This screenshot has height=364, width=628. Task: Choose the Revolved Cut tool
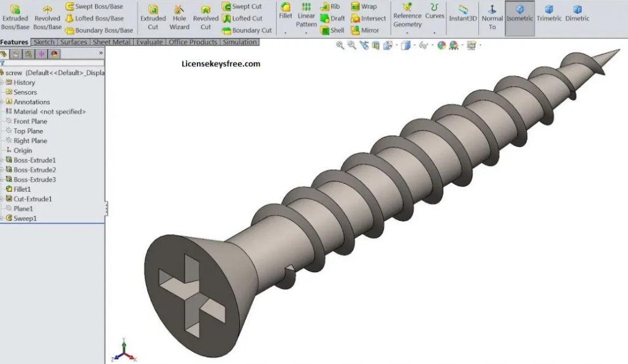(205, 18)
